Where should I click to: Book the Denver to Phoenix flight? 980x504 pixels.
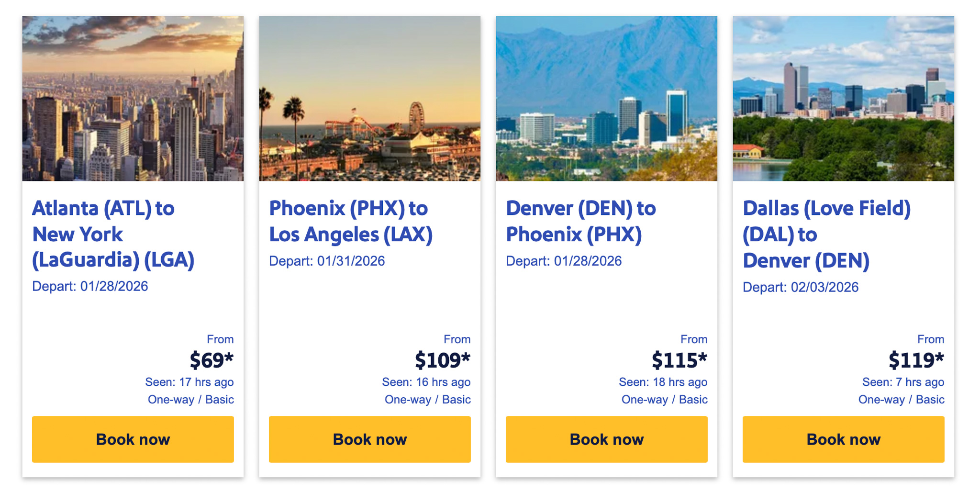tap(606, 439)
